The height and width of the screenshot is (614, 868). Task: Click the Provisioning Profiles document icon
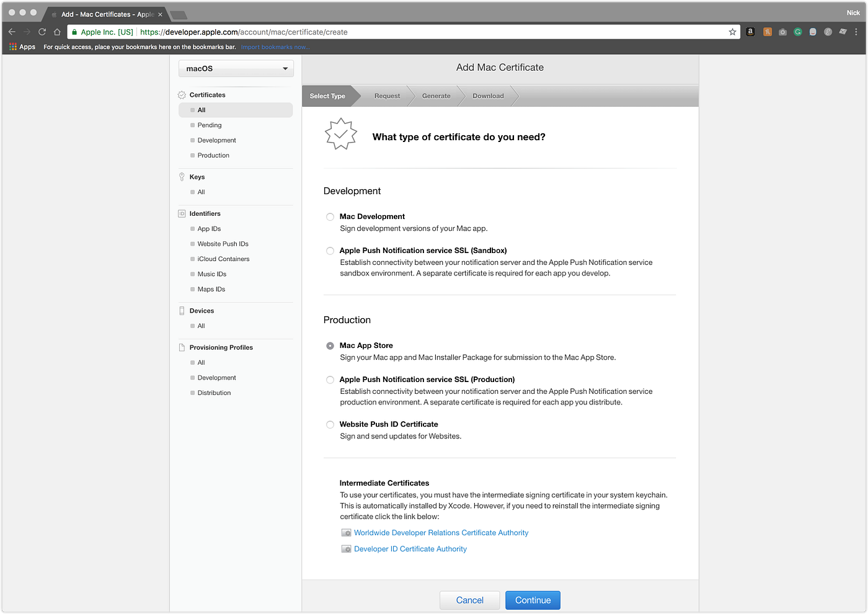click(x=181, y=347)
